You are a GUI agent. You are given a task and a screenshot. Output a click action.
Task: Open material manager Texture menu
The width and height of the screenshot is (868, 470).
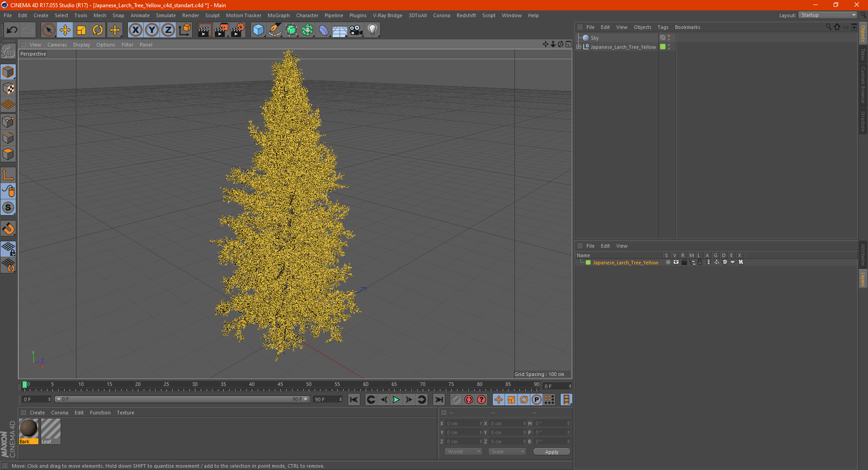pyautogui.click(x=125, y=413)
